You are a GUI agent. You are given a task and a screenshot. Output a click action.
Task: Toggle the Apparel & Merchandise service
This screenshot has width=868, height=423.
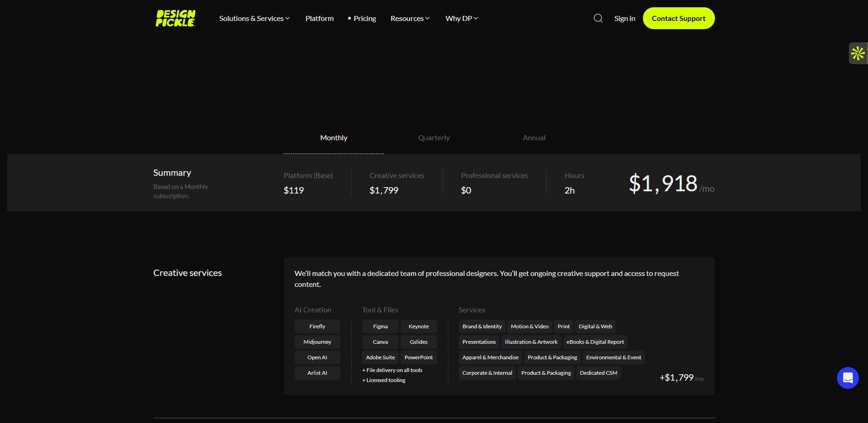[x=490, y=357]
